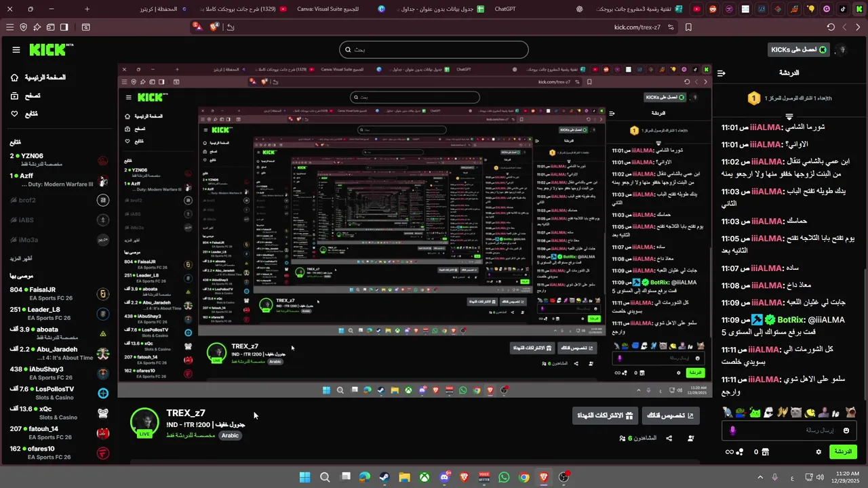The height and width of the screenshot is (488, 868).
Task: Open Windows taskbar search
Action: (325, 477)
